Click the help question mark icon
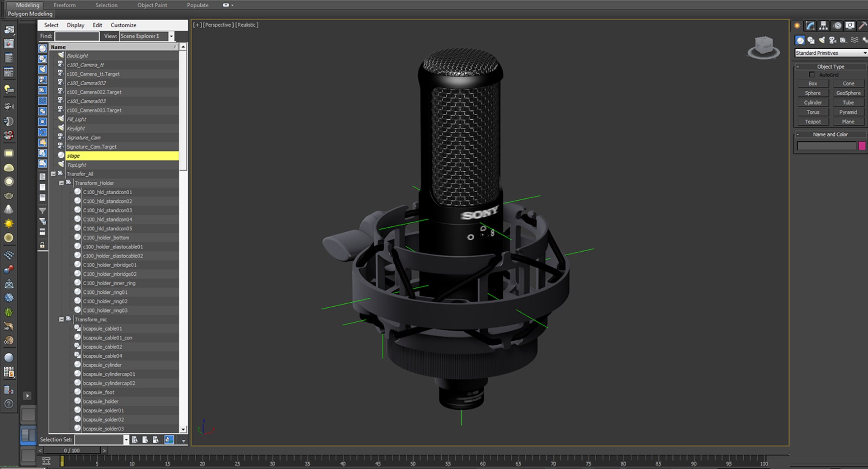Image resolution: width=868 pixels, height=469 pixels. [x=9, y=404]
